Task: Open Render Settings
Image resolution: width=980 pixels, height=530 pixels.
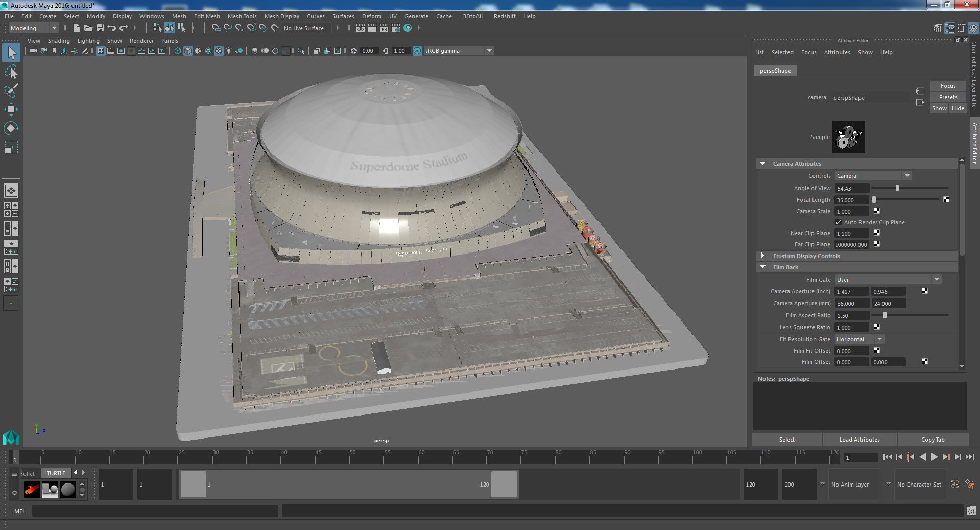Action: click(396, 28)
